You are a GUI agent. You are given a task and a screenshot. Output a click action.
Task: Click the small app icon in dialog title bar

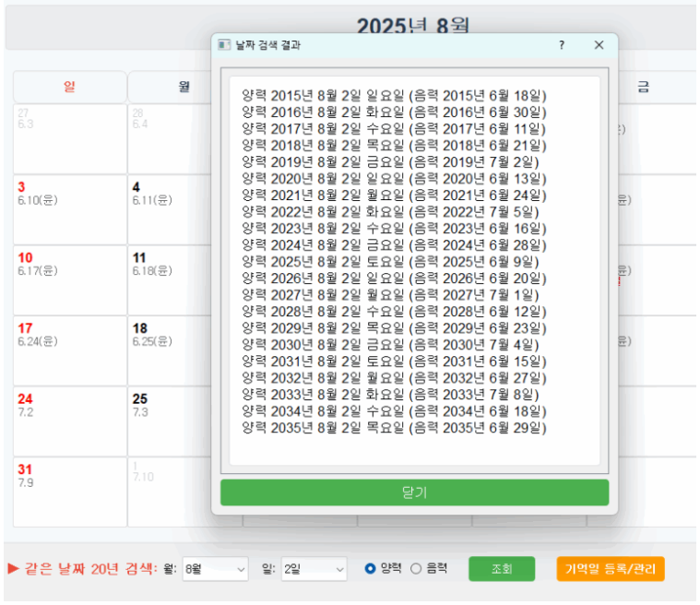click(223, 45)
